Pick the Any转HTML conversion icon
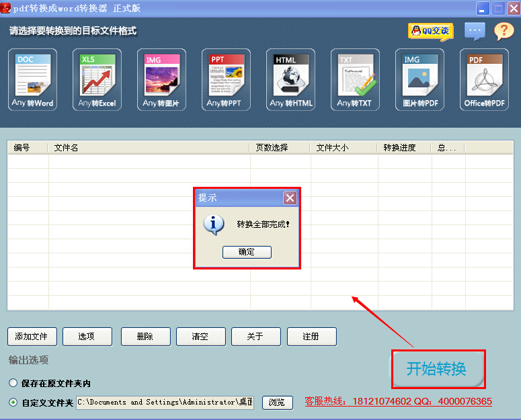The height and width of the screenshot is (420, 521). (290, 80)
